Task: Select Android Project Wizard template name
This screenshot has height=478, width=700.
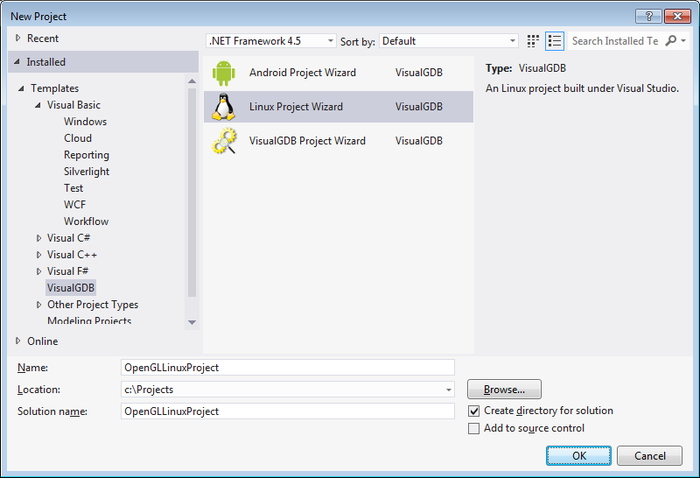Action: (303, 73)
